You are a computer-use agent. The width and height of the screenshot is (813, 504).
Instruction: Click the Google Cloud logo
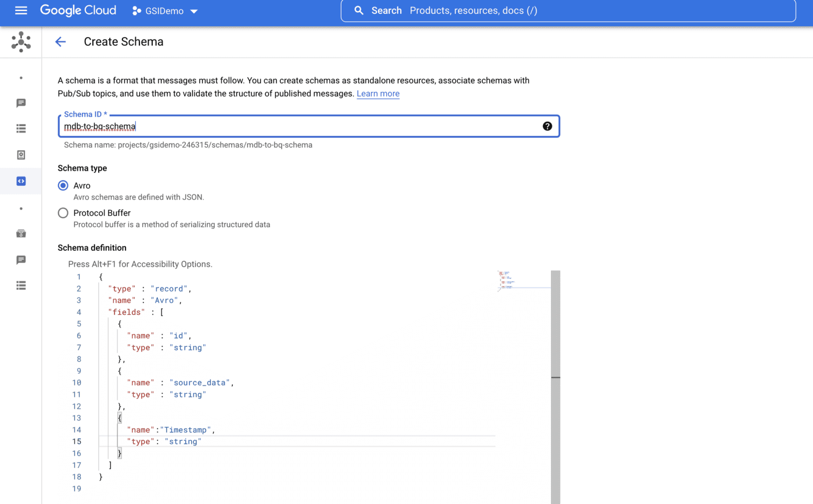coord(78,10)
